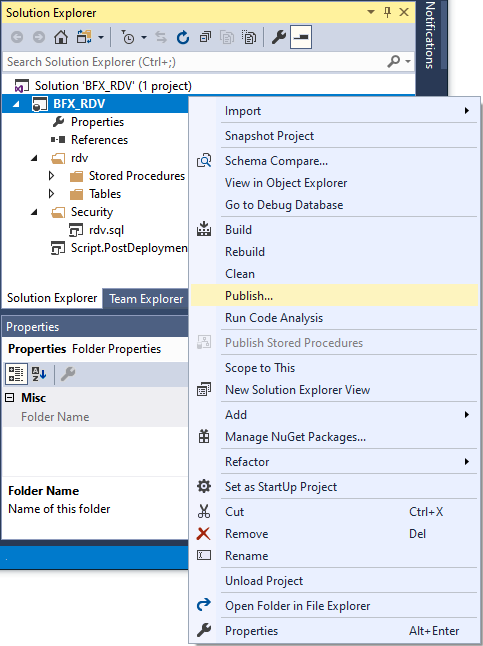Toggle the Categorized view in Properties panel

click(x=16, y=374)
